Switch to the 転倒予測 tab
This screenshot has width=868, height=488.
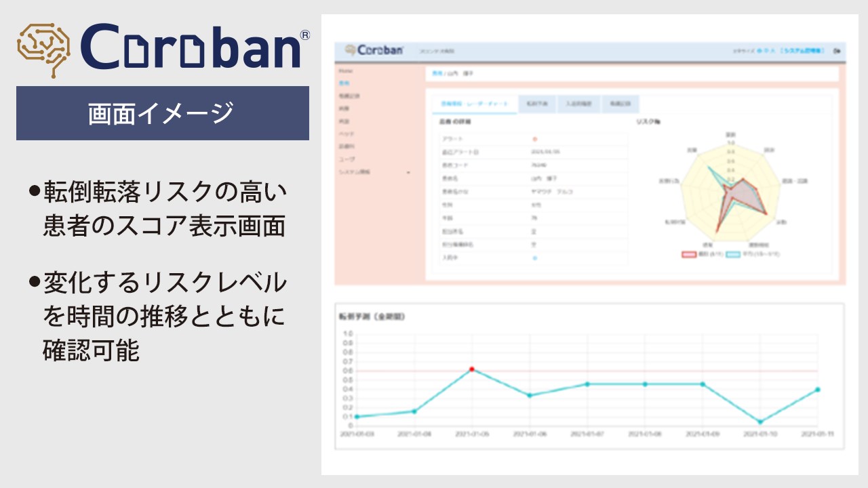(x=537, y=104)
